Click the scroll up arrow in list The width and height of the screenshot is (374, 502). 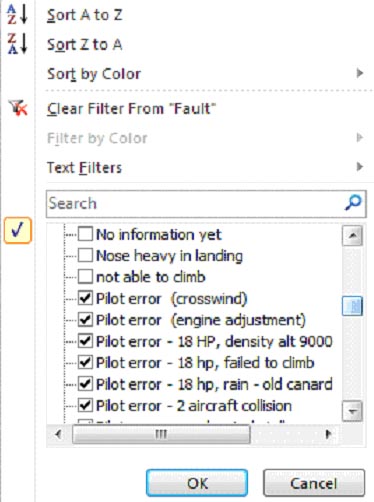(352, 236)
